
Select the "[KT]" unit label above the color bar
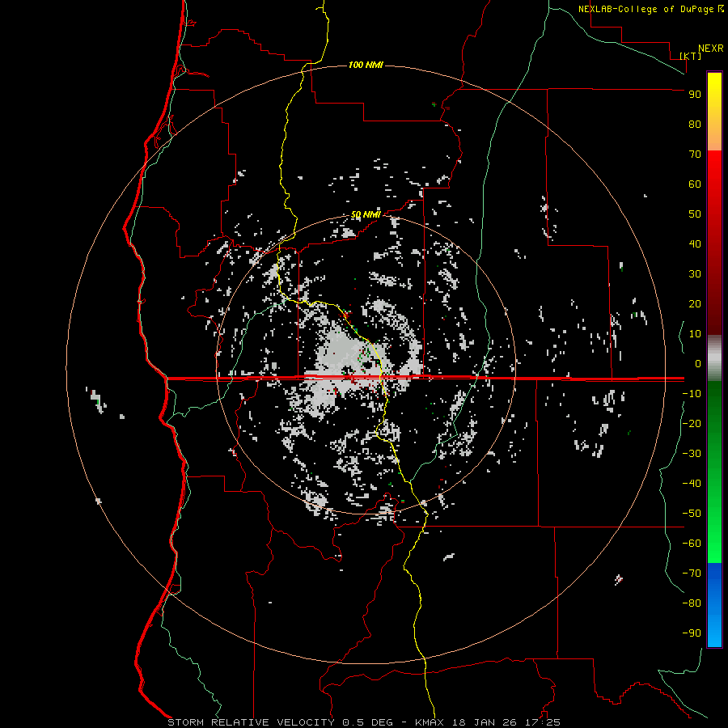click(691, 56)
